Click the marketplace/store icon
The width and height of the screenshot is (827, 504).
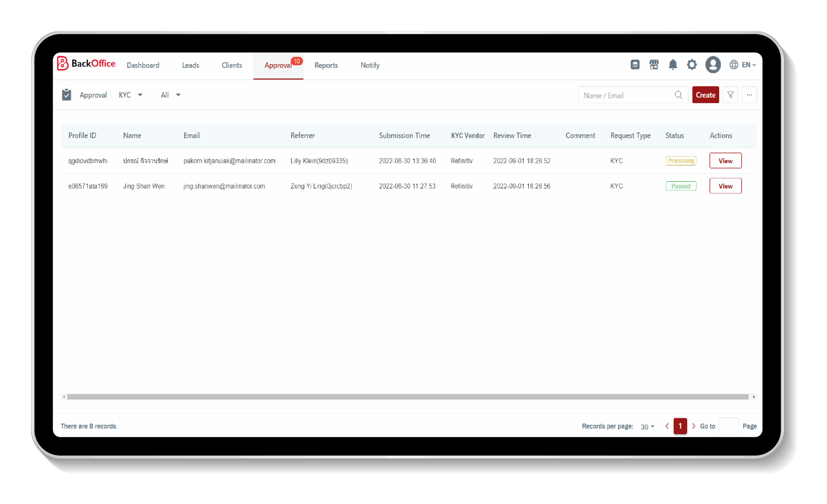pyautogui.click(x=654, y=65)
